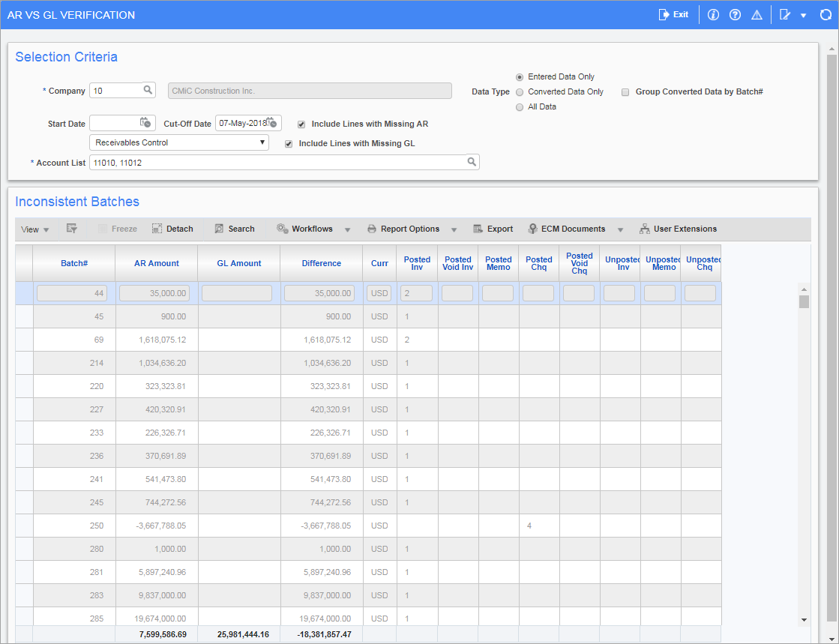Click the User Extensions hierarchy icon
This screenshot has height=644, width=839.
[x=645, y=229]
